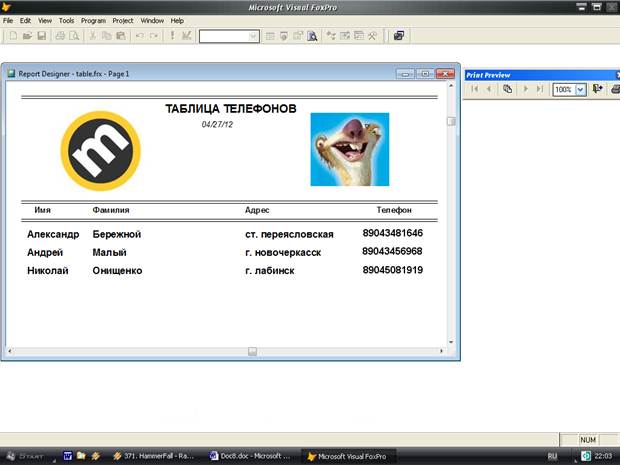Image resolution: width=620 pixels, height=465 pixels.
Task: Click the cascading windows icon at the toolbar end
Action: click(x=399, y=36)
